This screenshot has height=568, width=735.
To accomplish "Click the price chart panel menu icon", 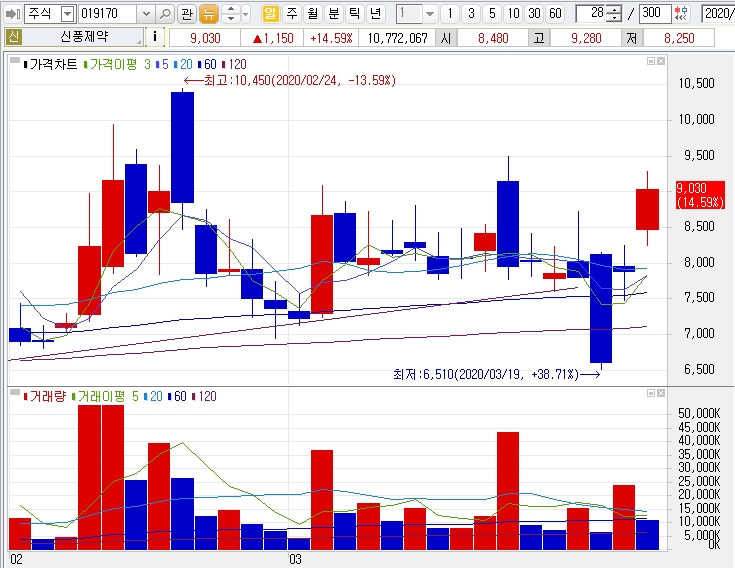I will pyautogui.click(x=14, y=60).
